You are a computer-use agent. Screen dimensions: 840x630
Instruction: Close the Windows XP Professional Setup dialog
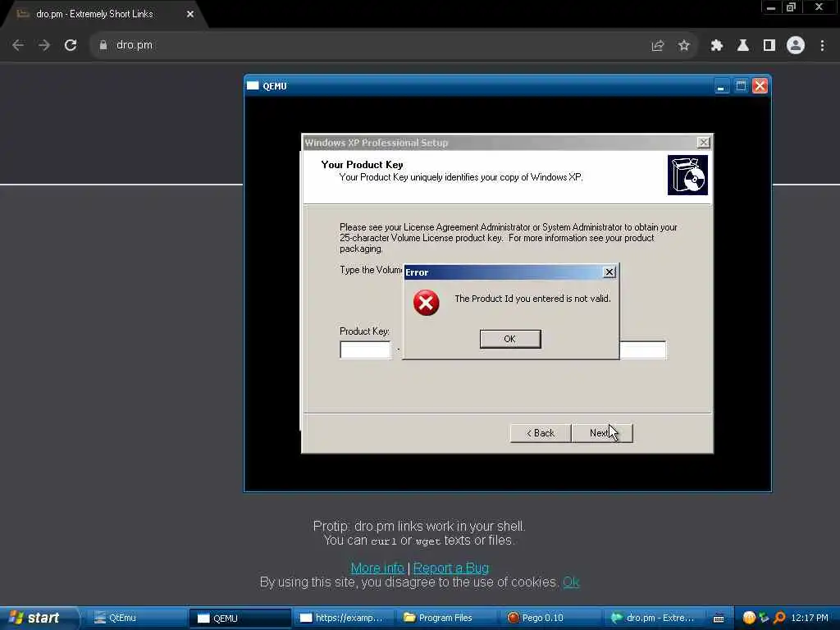point(703,142)
